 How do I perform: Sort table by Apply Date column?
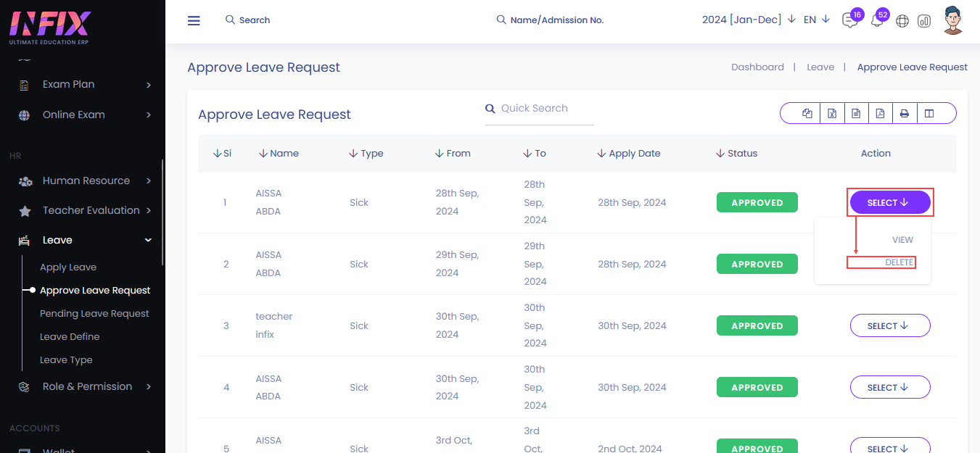(628, 153)
